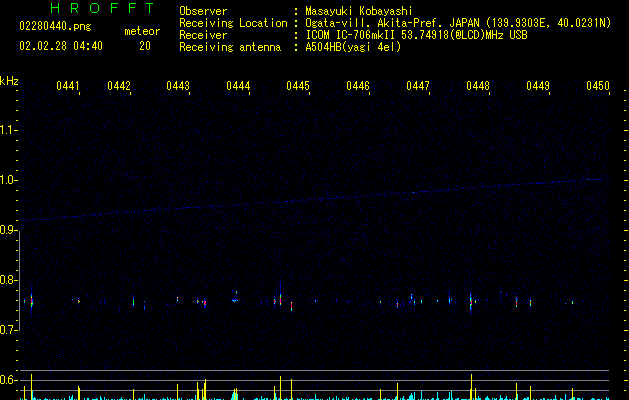The width and height of the screenshot is (629, 400).
Task: Click the 1.0 kHz axis label
Action: pos(8,180)
